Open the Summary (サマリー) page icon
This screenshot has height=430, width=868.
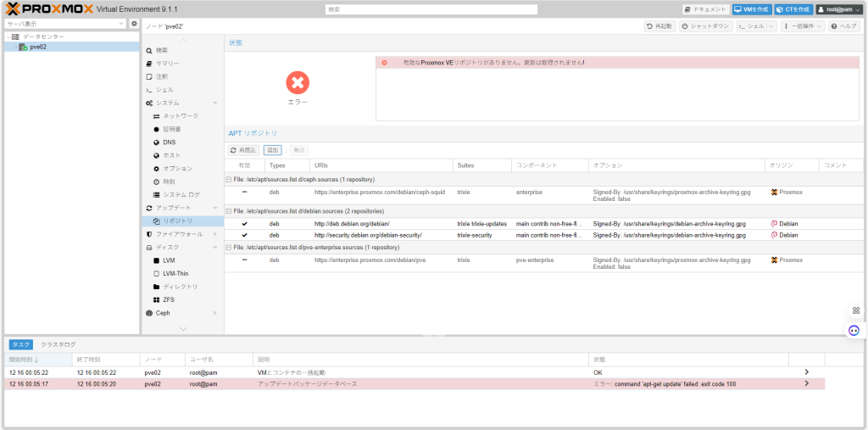[x=149, y=64]
